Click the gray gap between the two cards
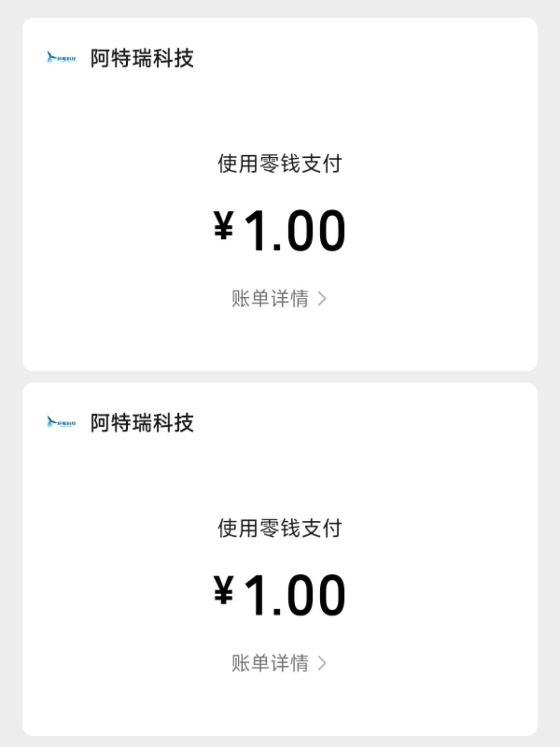Screen dimensions: 560x747 [x=280, y=377]
